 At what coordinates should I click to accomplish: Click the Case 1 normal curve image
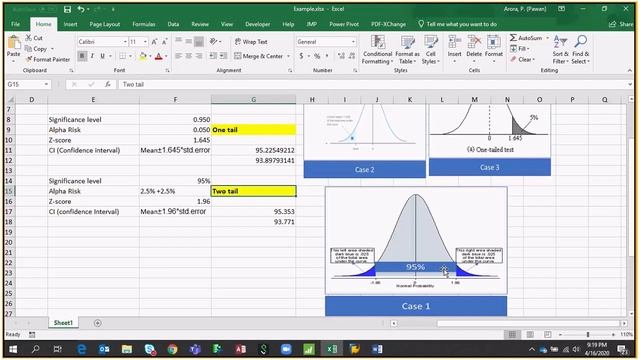(x=416, y=240)
